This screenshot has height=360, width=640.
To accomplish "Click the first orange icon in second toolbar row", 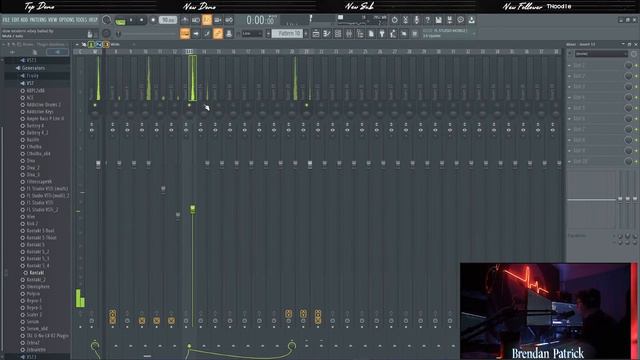I will (x=185, y=33).
